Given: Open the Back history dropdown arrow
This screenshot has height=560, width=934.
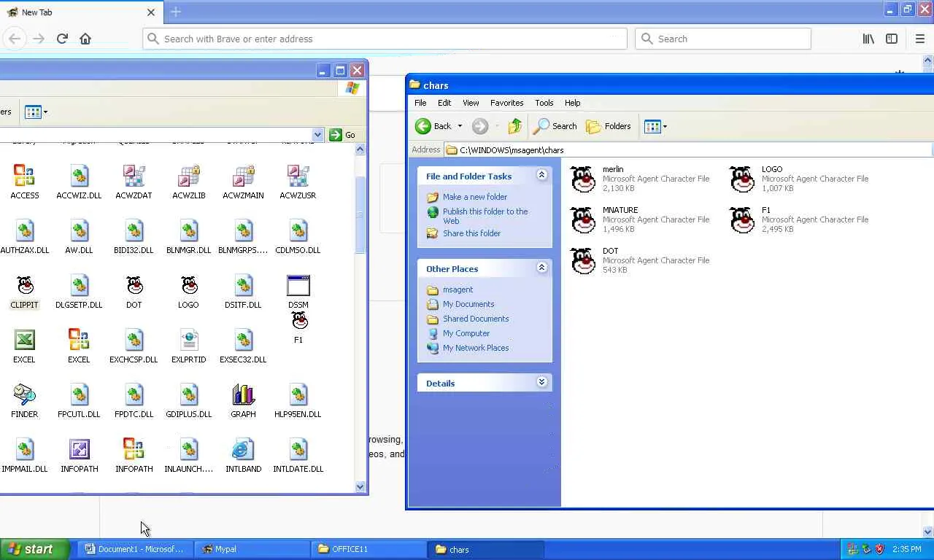Looking at the screenshot, I should pyautogui.click(x=460, y=126).
